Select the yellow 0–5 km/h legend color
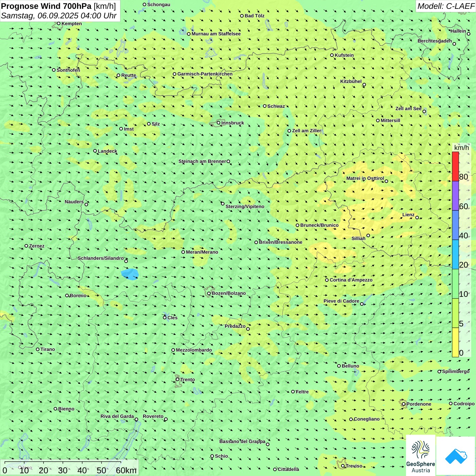 pyautogui.click(x=455, y=342)
